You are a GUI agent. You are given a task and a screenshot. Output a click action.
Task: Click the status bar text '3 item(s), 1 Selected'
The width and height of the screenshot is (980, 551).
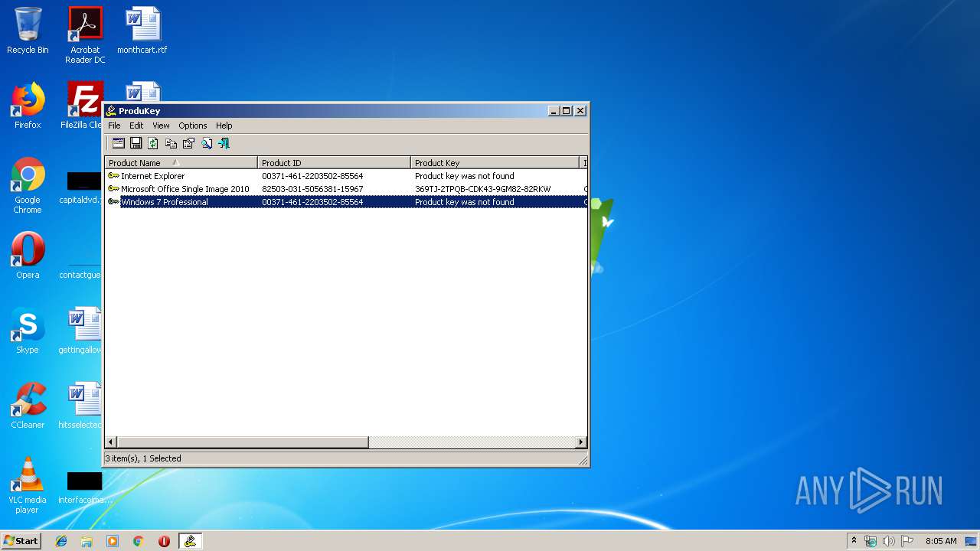click(x=143, y=458)
